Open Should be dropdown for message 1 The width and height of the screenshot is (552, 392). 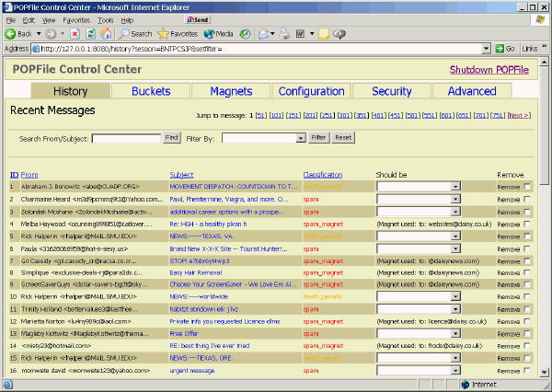coord(419,186)
